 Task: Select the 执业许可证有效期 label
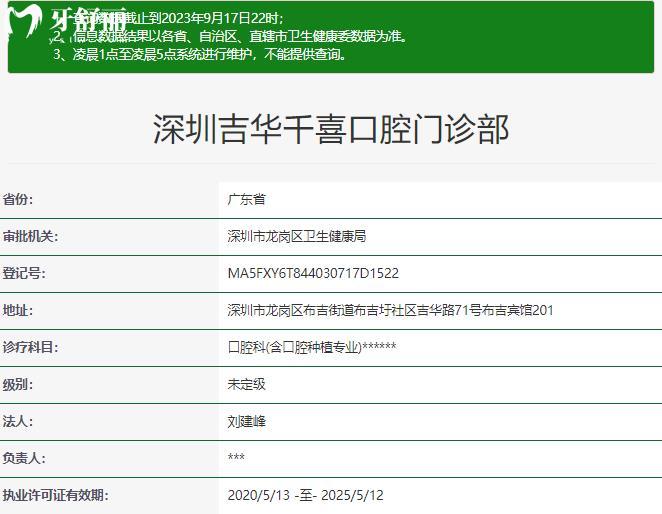tap(55, 495)
